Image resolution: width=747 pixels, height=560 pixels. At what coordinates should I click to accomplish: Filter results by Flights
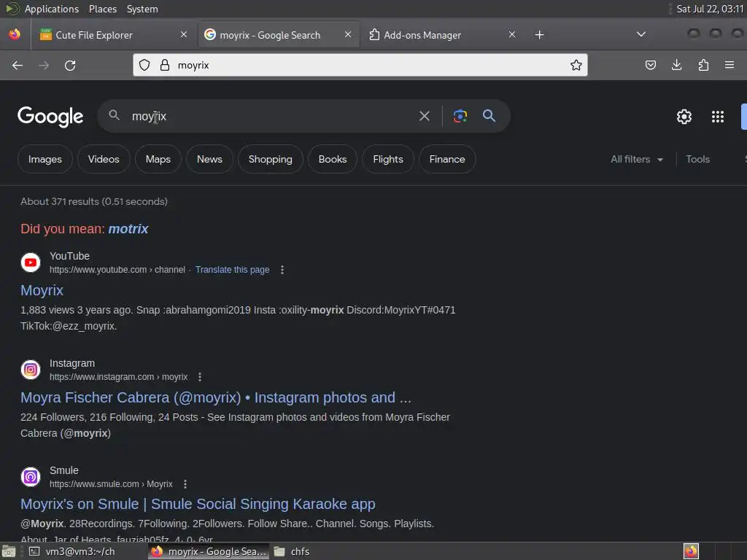click(x=388, y=159)
